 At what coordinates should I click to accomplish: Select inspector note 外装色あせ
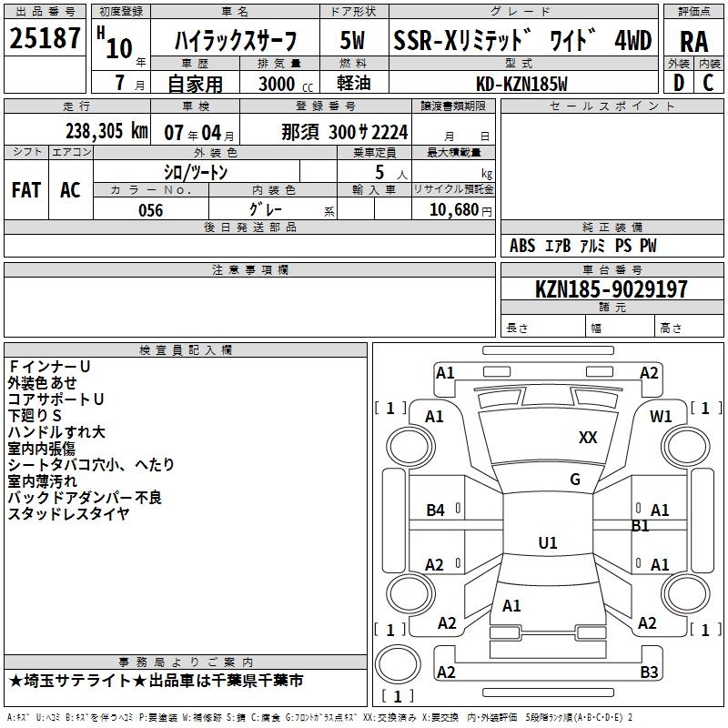click(42, 382)
